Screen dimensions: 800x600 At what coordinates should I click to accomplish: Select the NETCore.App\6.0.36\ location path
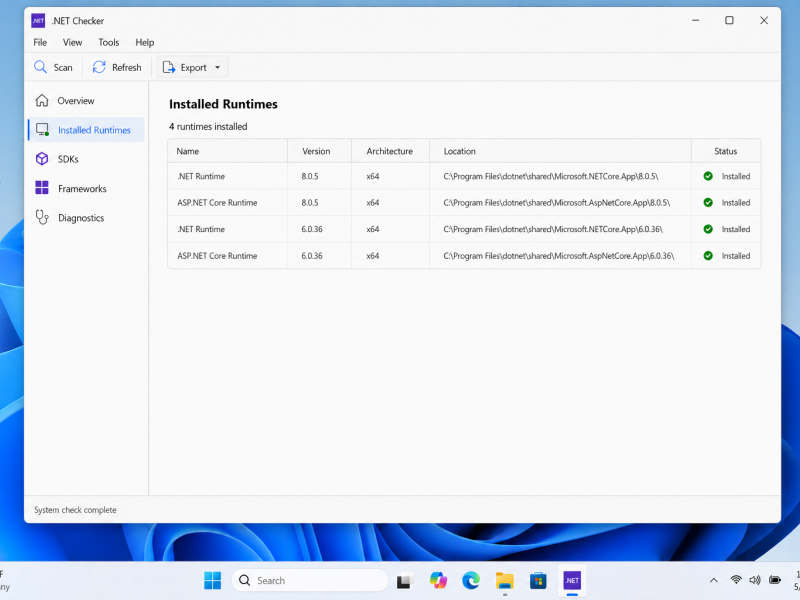[553, 229]
